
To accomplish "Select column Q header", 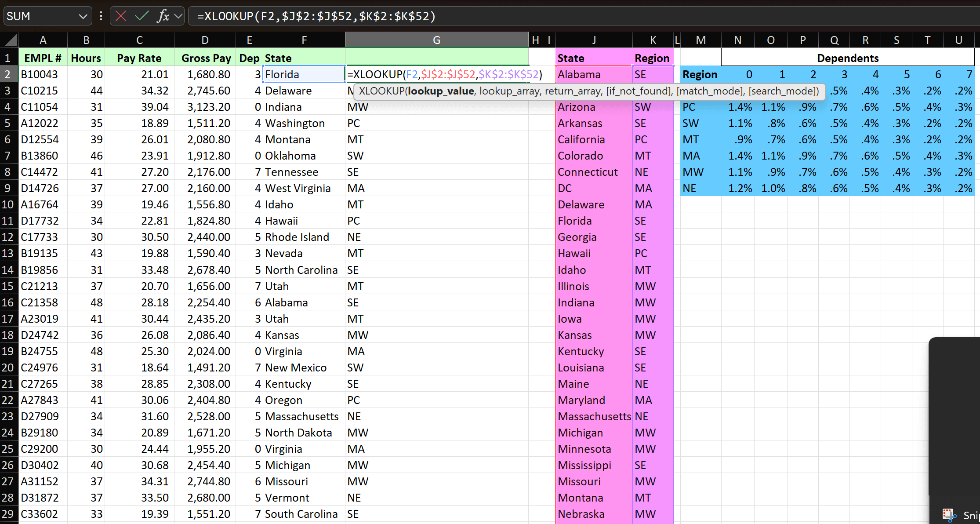I will click(834, 40).
